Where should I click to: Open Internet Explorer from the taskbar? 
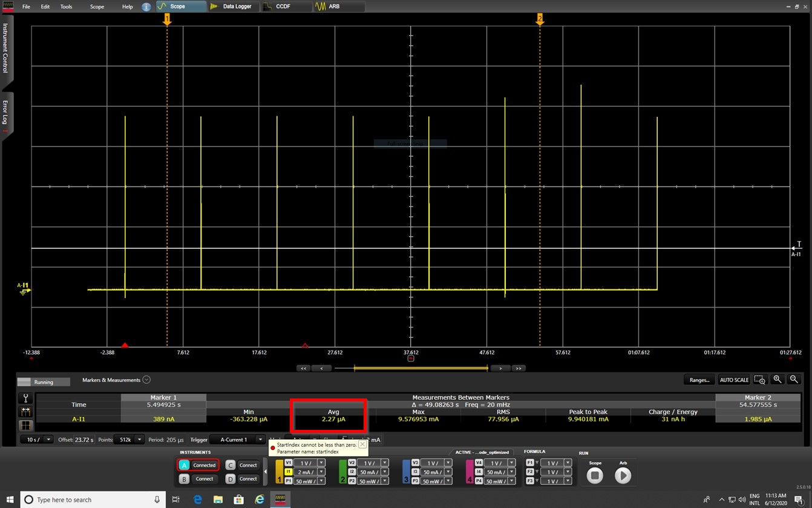tap(260, 500)
